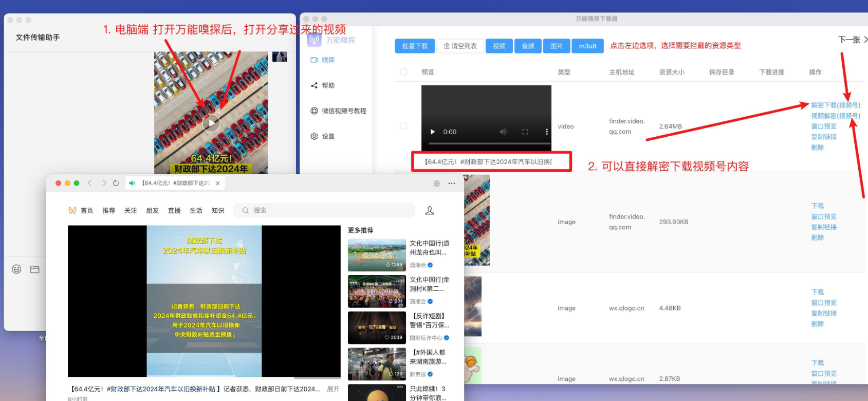
Task: Click the tab speaker audio icon
Action: [132, 183]
